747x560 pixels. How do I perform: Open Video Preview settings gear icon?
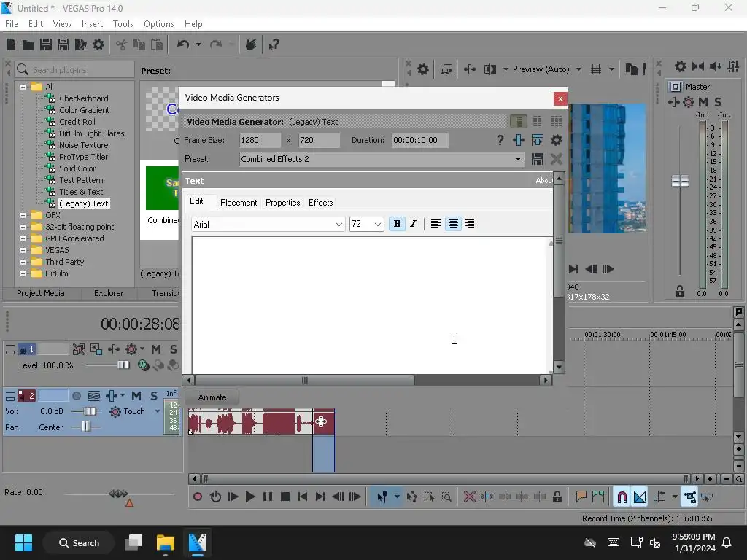coord(422,69)
